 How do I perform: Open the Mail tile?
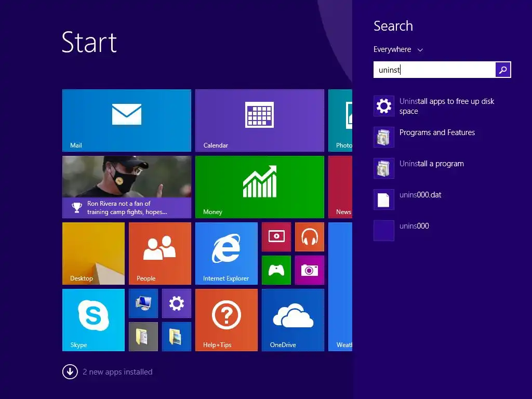(127, 121)
